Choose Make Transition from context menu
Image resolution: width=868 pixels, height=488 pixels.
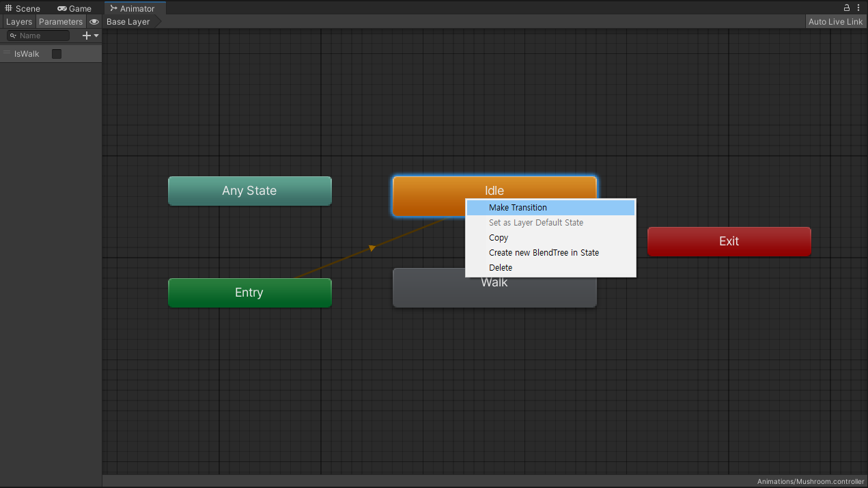[550, 208]
